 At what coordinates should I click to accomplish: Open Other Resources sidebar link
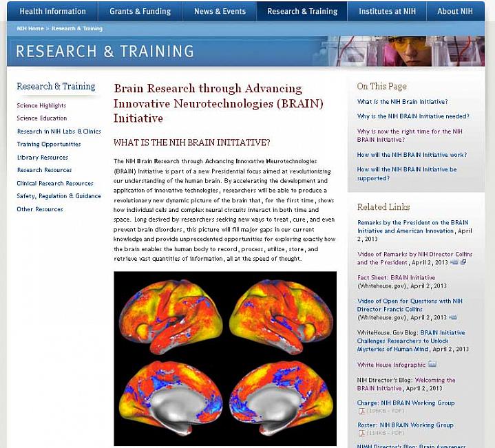pyautogui.click(x=40, y=209)
